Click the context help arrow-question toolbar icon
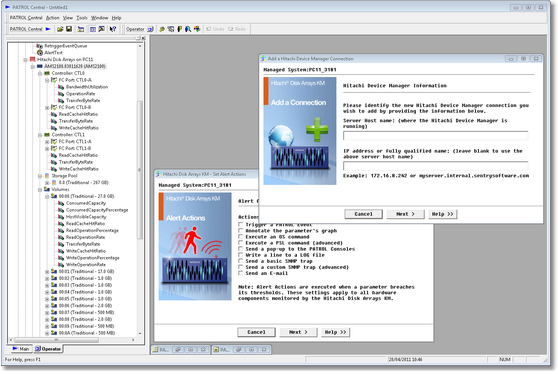The height and width of the screenshot is (374, 558). [113, 29]
